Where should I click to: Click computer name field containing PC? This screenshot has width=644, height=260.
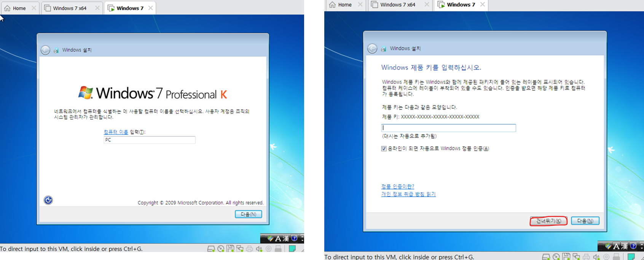point(150,140)
